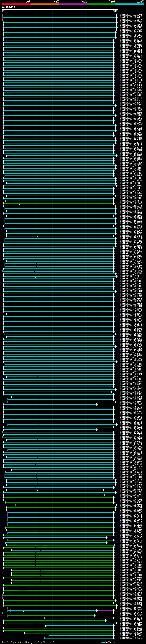This screenshot has height=644, width=146.
Task: Select hit label UniRef100_Q2I164
Action: pos(131,50)
